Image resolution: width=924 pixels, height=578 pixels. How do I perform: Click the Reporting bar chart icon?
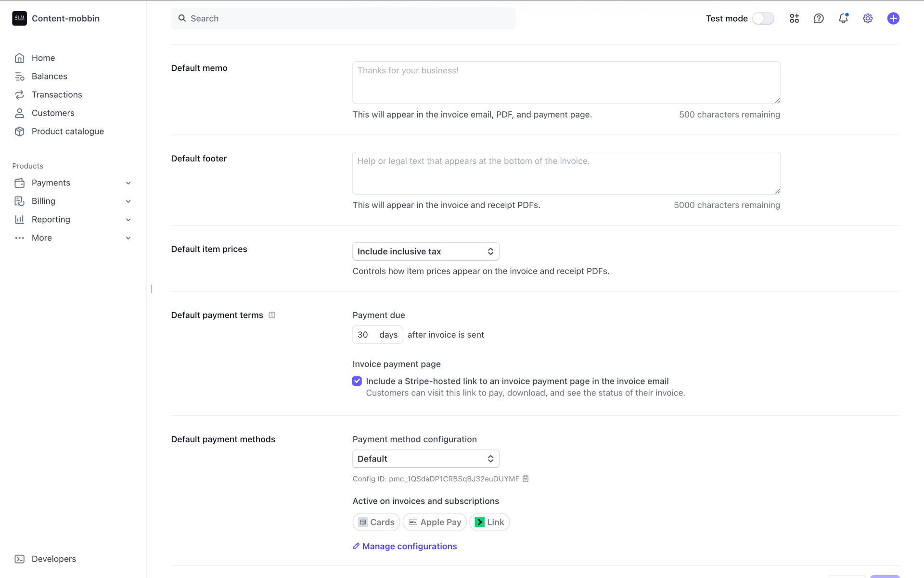[x=19, y=219]
